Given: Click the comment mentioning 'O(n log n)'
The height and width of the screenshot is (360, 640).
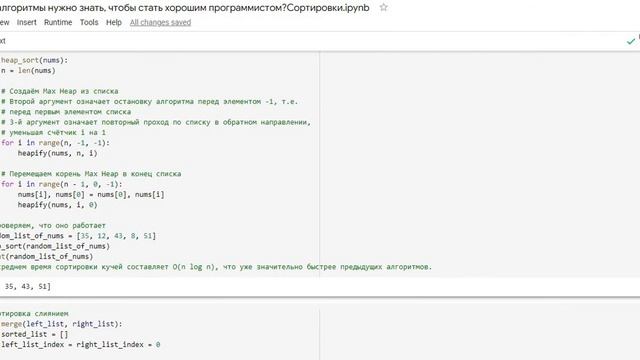Looking at the screenshot, I should pyautogui.click(x=216, y=267).
